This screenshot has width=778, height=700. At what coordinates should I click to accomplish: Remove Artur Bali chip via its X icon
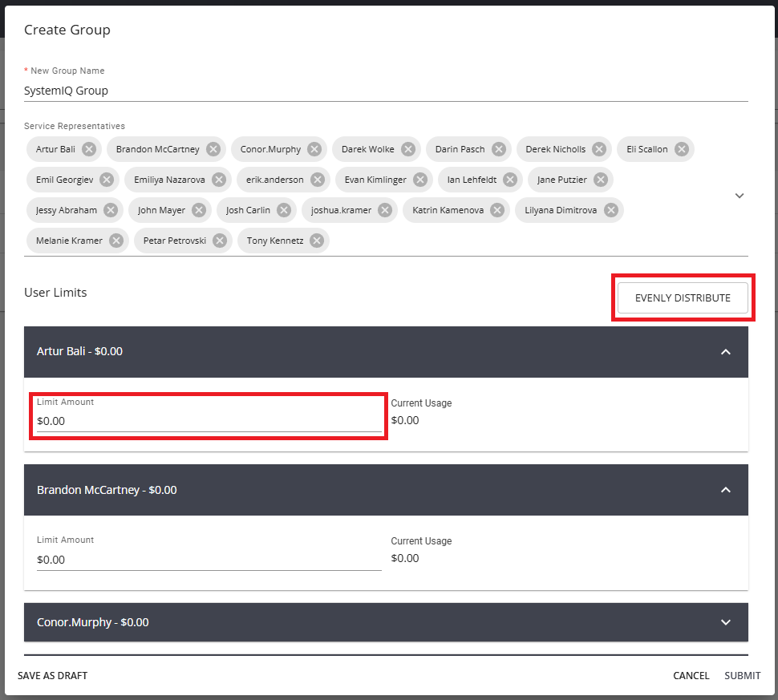tap(89, 149)
